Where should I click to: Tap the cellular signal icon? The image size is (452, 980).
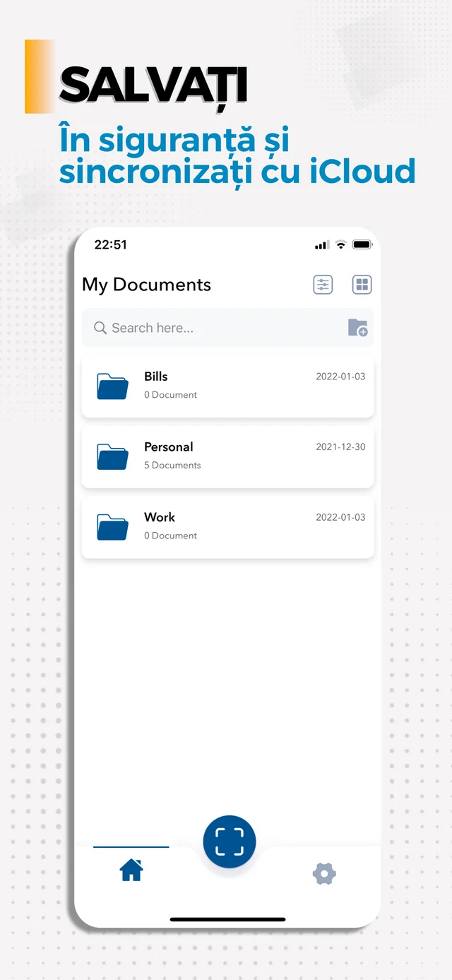pos(322,245)
